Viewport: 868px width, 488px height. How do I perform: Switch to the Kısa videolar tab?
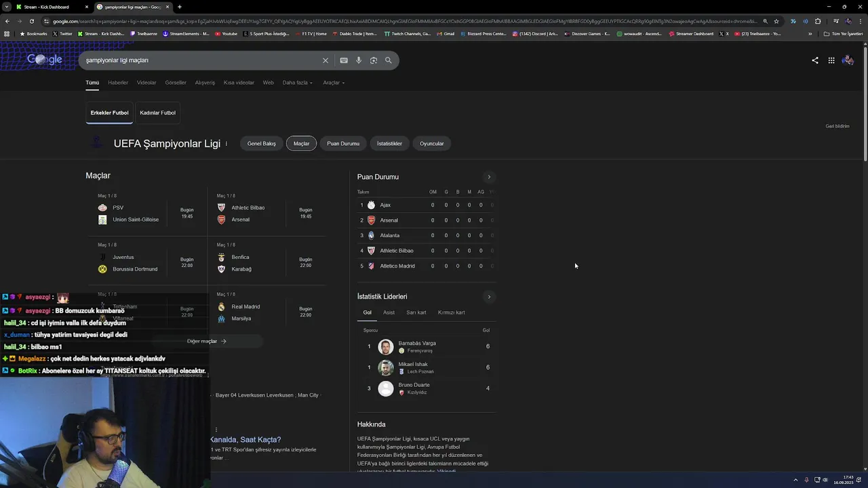pos(239,83)
